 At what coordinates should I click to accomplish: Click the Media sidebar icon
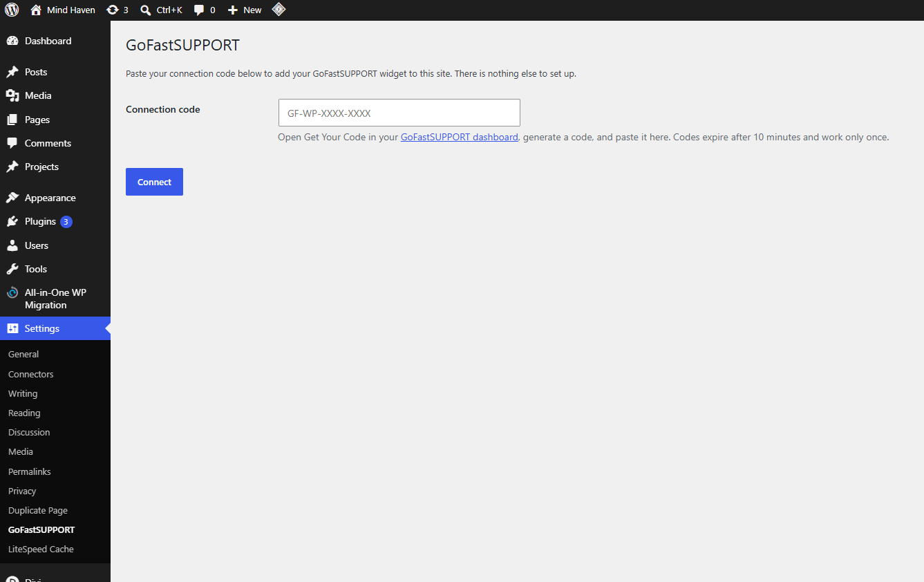(x=12, y=95)
